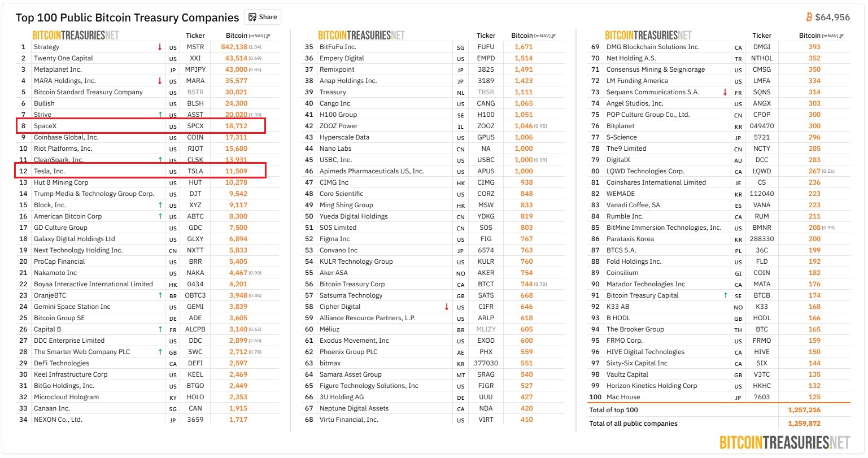The height and width of the screenshot is (458, 868).
Task: Click the MSTR ticker
Action: pos(195,47)
